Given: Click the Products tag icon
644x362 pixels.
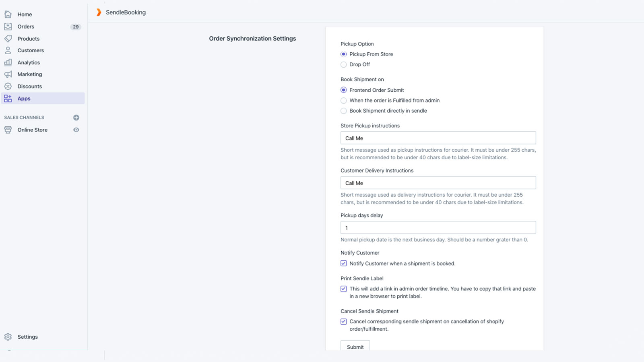Looking at the screenshot, I should [8, 39].
